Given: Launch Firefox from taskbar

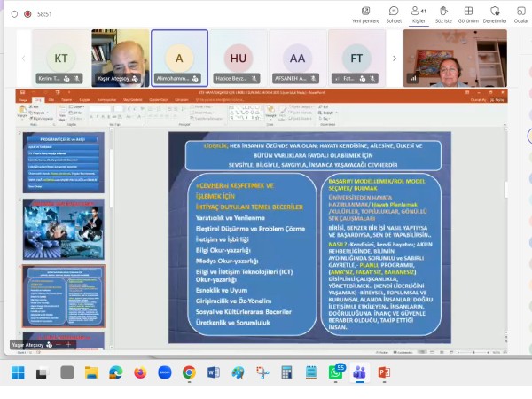Looking at the screenshot, I should click(140, 373).
